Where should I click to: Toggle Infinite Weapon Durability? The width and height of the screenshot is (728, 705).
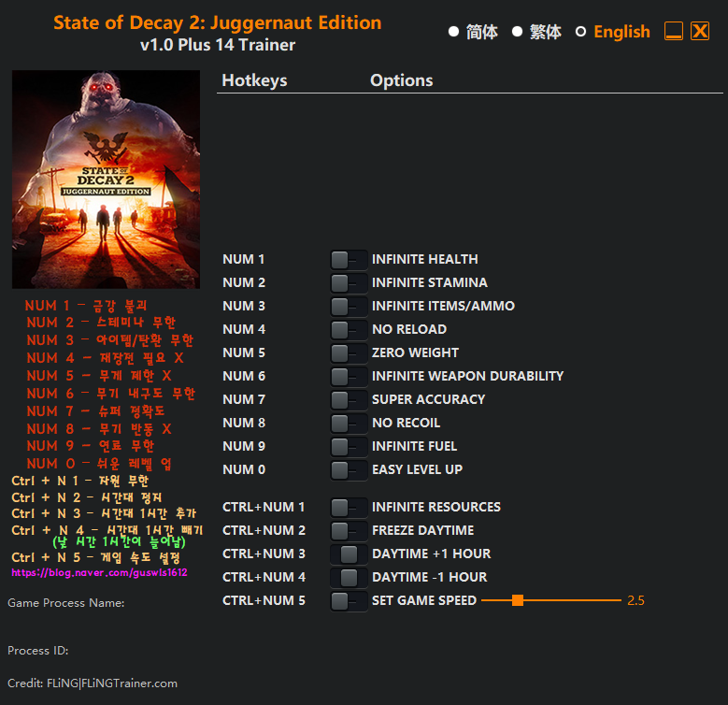(349, 376)
